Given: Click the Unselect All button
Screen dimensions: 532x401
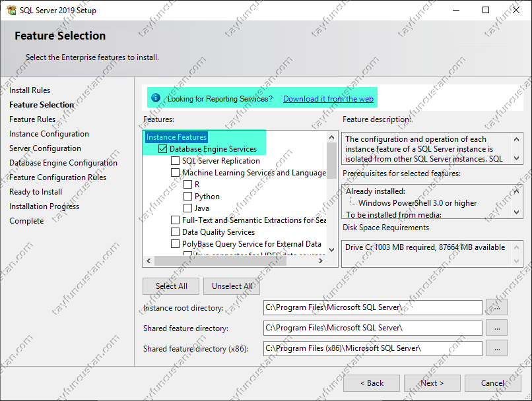Looking at the screenshot, I should point(232,286).
